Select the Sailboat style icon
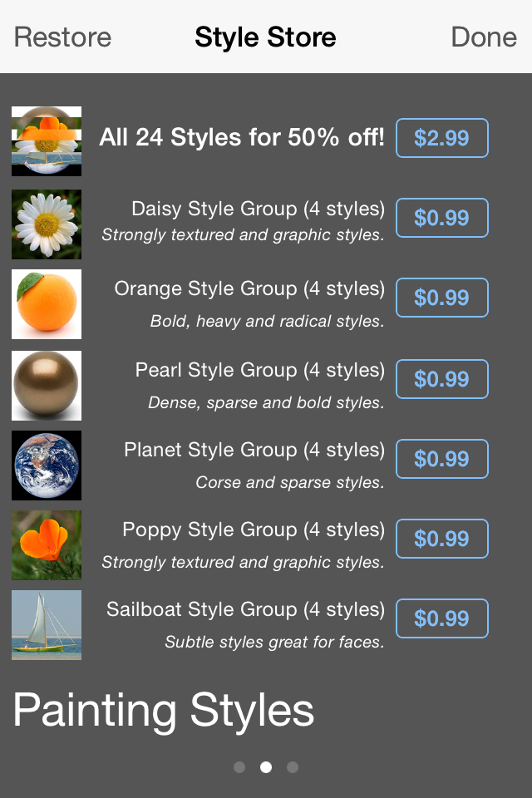Screen dimensions: 532x798 [x=47, y=625]
